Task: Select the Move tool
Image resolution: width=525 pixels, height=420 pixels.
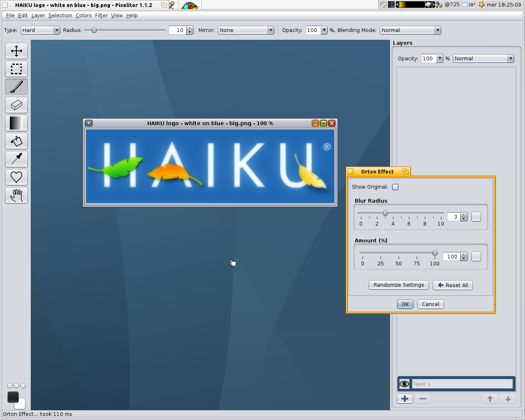Action: pos(16,51)
